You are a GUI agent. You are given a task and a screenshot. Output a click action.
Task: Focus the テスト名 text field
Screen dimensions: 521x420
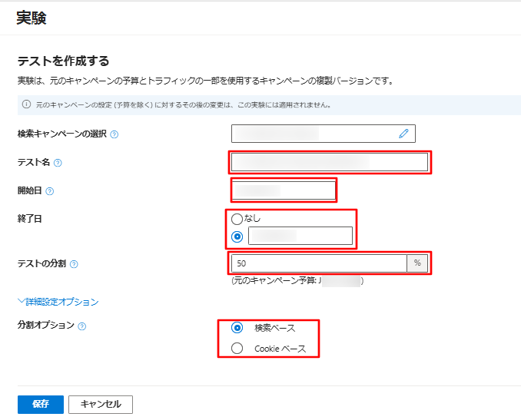(329, 162)
